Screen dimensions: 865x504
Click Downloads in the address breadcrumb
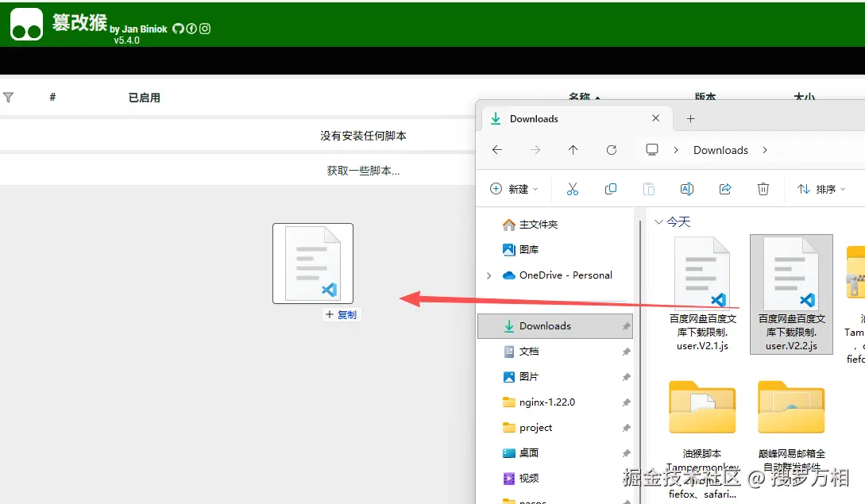coord(720,150)
